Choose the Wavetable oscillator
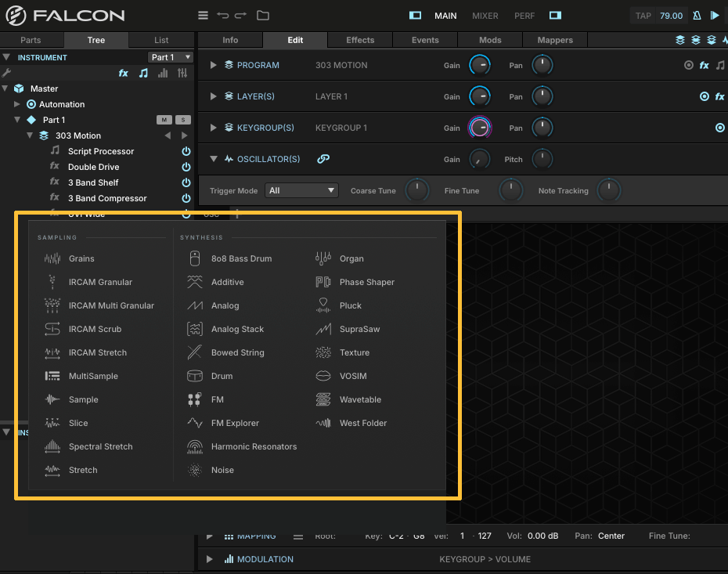The height and width of the screenshot is (574, 728). tap(348, 399)
